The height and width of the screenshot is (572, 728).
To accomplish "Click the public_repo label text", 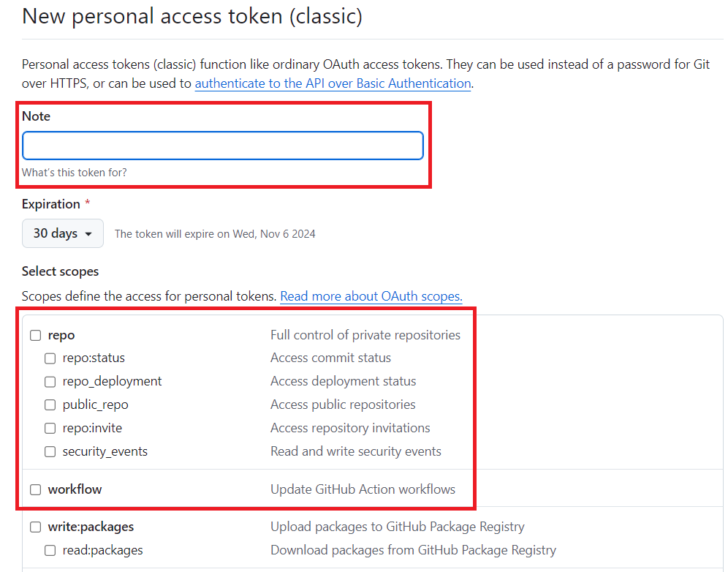I will [x=95, y=404].
